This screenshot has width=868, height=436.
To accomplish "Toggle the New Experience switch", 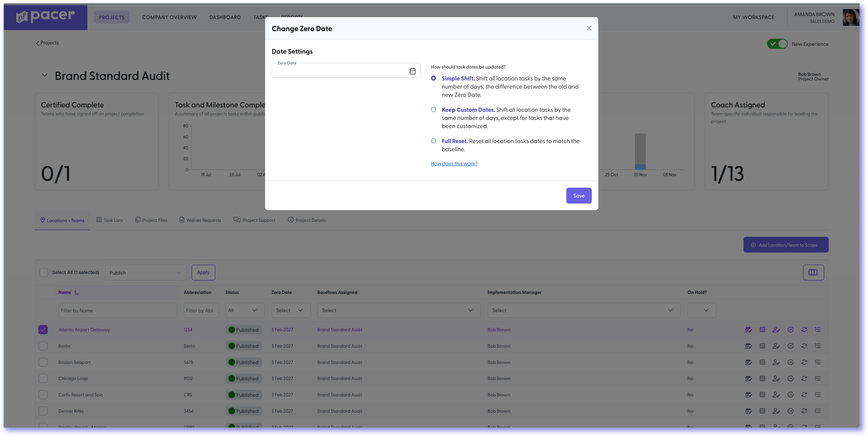I will point(777,44).
